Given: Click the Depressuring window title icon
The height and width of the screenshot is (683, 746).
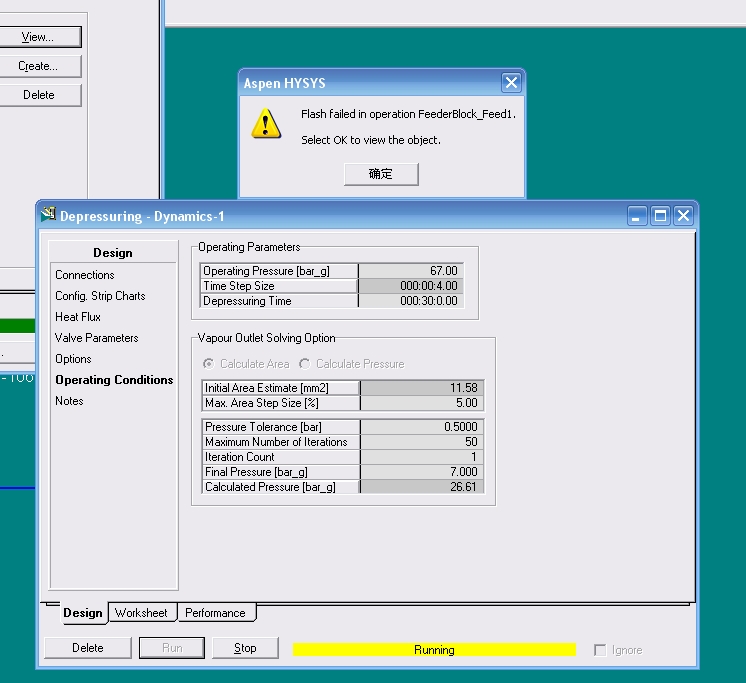Looking at the screenshot, I should point(48,215).
